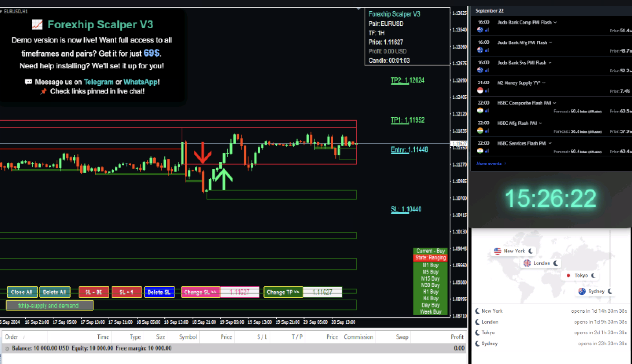The width and height of the screenshot is (632, 364).
Task: Click the SL: 1.10440 label
Action: point(406,209)
